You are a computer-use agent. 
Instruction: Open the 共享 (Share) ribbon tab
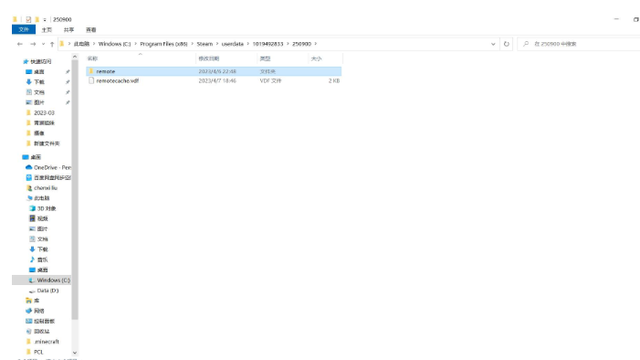tap(69, 30)
